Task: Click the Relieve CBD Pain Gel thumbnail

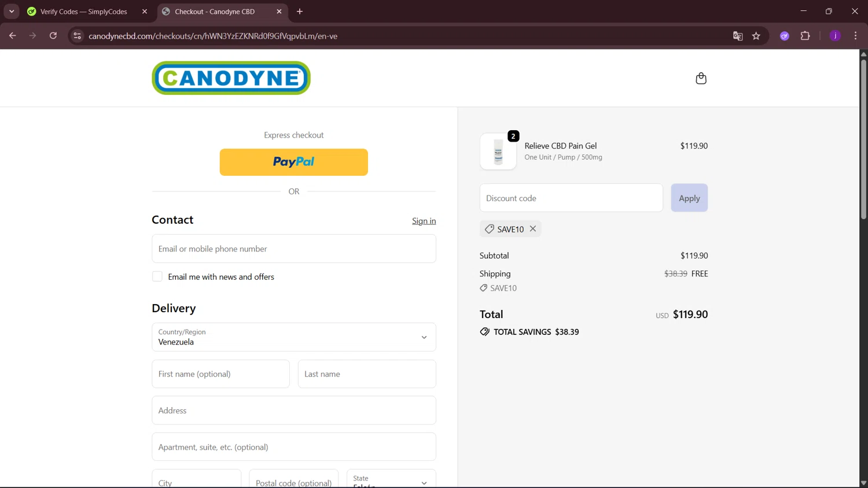Action: (x=498, y=151)
